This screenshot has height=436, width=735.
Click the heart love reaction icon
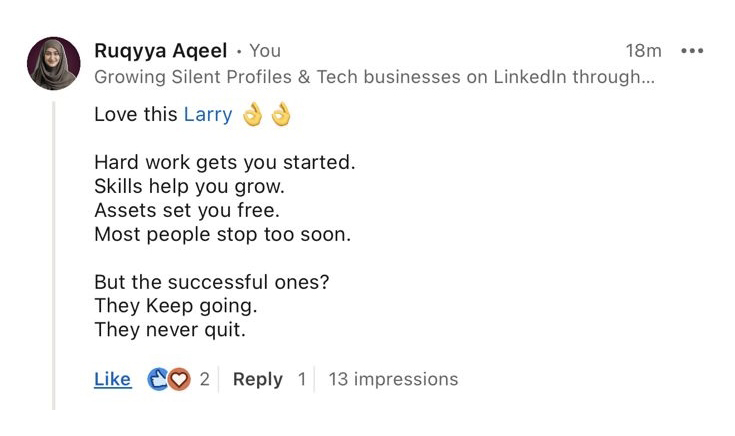tap(178, 379)
